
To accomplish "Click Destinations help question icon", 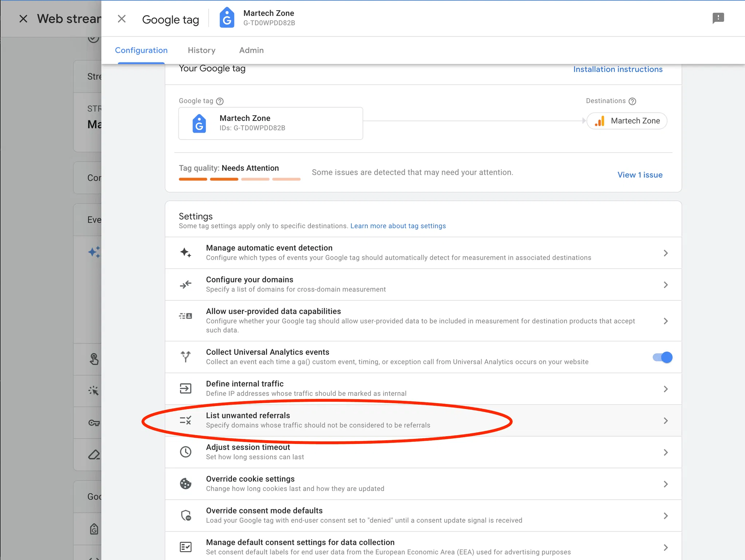I will click(632, 101).
